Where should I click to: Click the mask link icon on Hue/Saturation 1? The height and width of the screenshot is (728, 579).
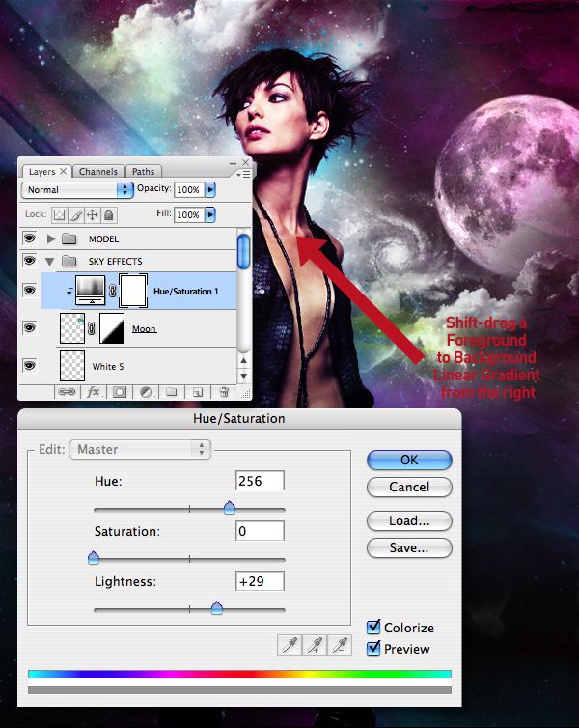tap(112, 292)
